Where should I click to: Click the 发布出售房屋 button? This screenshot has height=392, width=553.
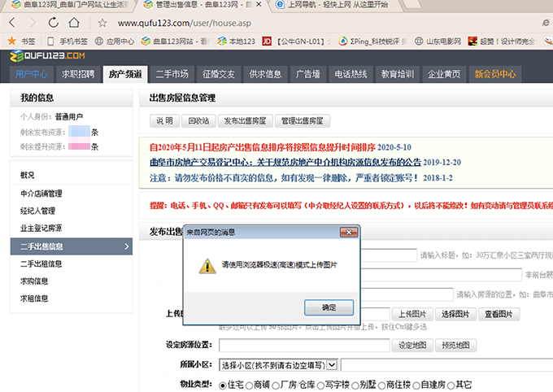point(244,120)
